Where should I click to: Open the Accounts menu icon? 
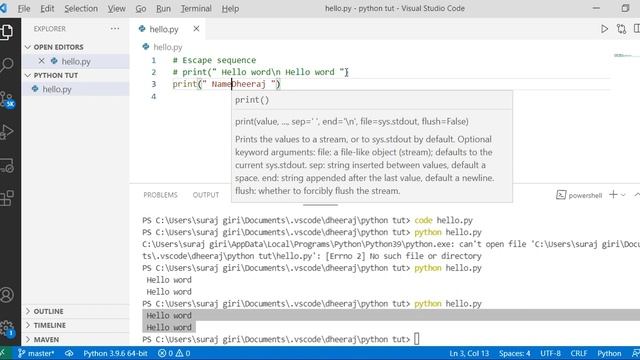click(x=7, y=295)
